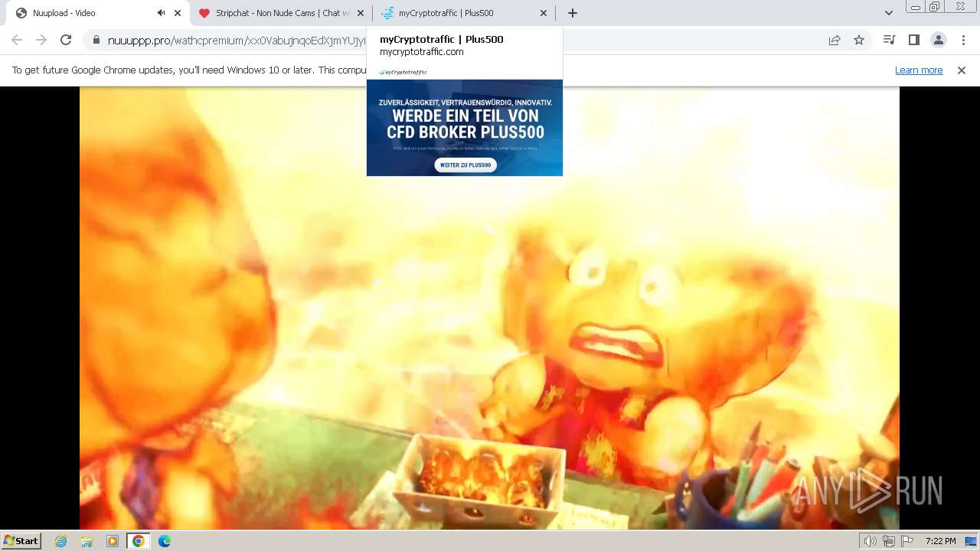Open the Learn more link
980x551 pixels.
pos(919,70)
